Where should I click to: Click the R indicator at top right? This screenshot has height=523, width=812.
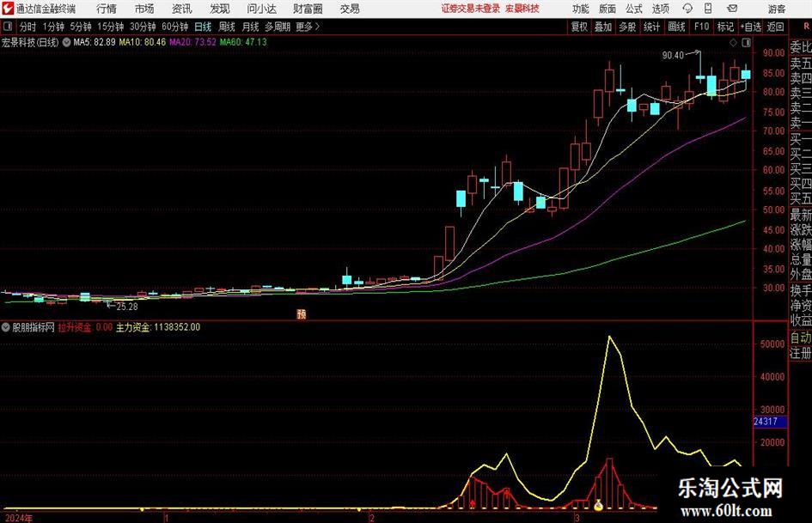coord(806,26)
